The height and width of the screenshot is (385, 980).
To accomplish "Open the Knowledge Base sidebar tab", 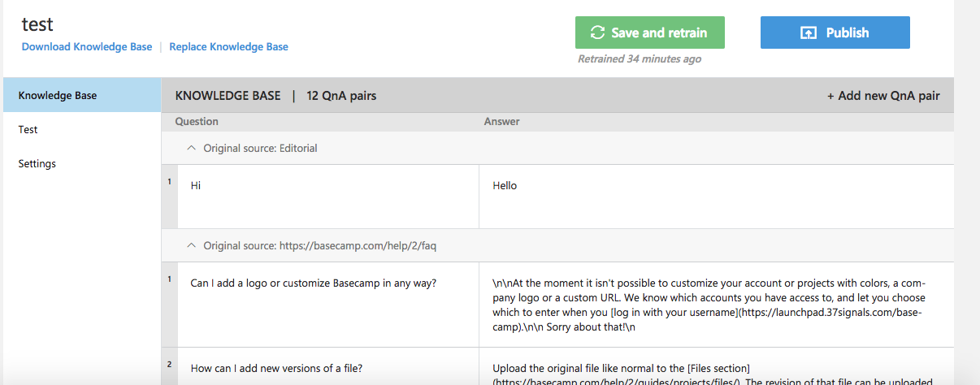I will (x=81, y=95).
